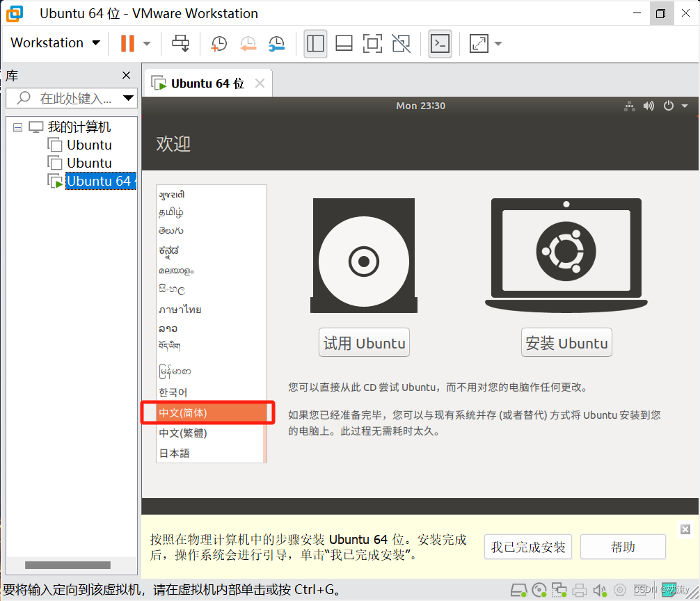Send Ctrl+Alt+Del to the virtual machine
700x601 pixels.
181,43
